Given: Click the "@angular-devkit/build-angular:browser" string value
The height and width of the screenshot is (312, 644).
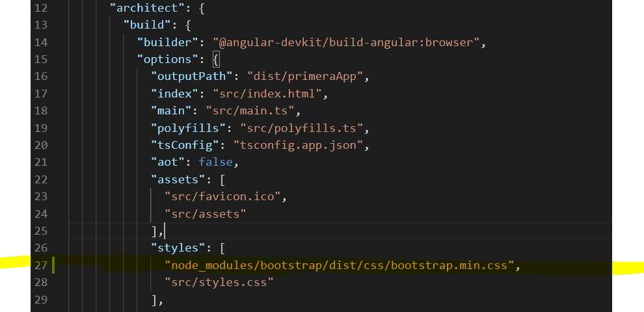Looking at the screenshot, I should click(x=346, y=43).
